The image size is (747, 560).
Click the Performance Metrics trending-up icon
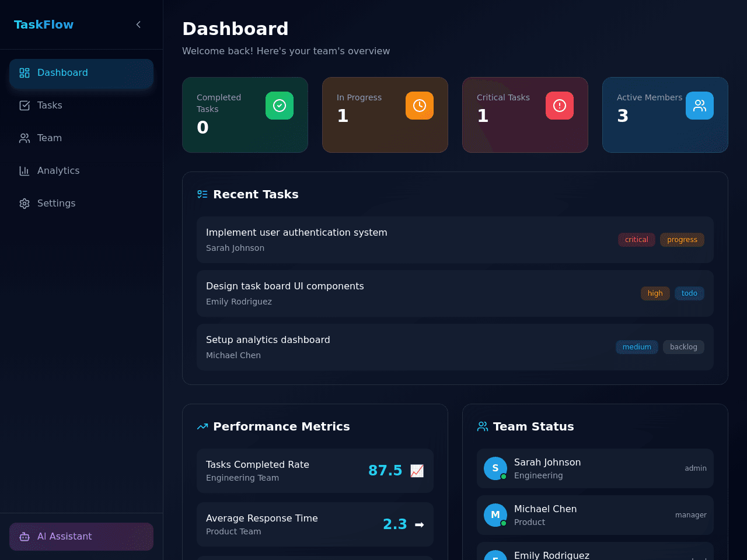(x=203, y=426)
